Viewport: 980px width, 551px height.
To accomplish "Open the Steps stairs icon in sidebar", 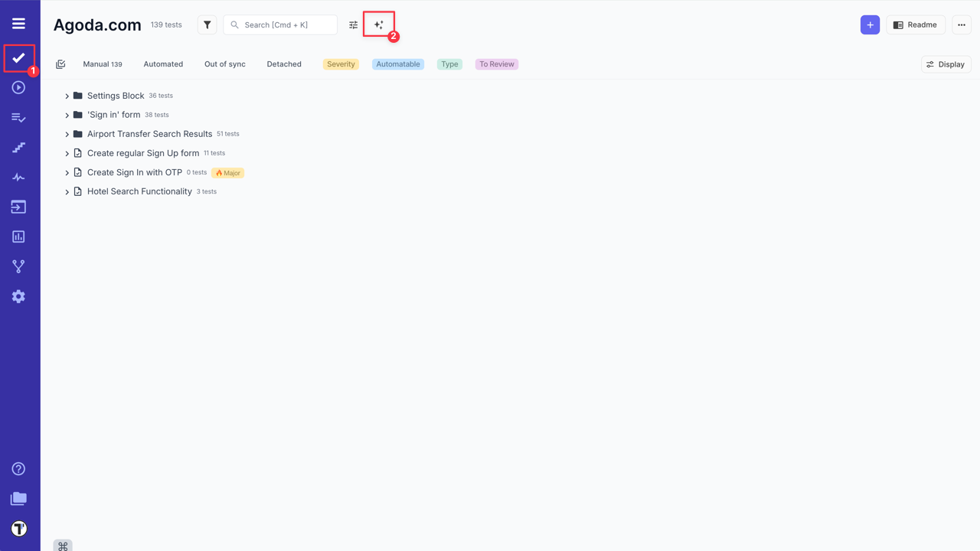I will coord(18,147).
